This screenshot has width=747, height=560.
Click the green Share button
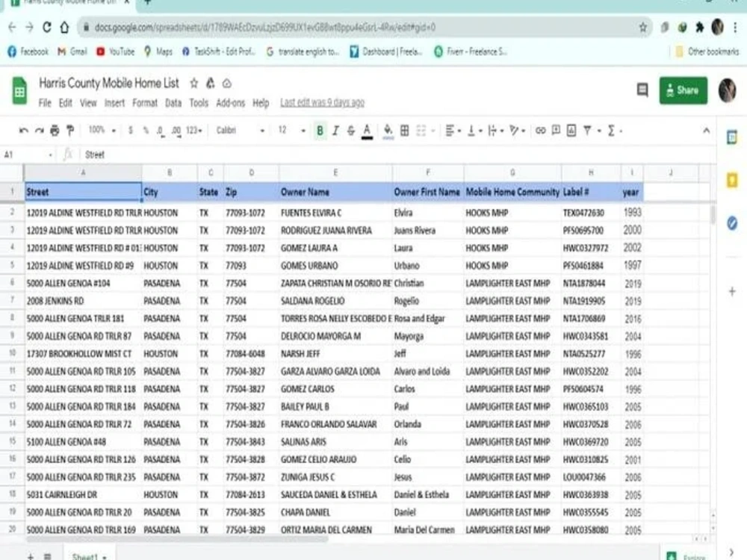(x=684, y=90)
